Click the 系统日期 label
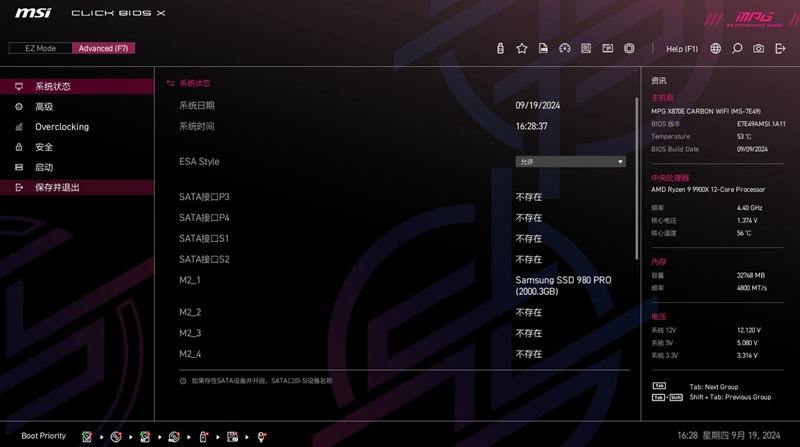 (x=196, y=106)
